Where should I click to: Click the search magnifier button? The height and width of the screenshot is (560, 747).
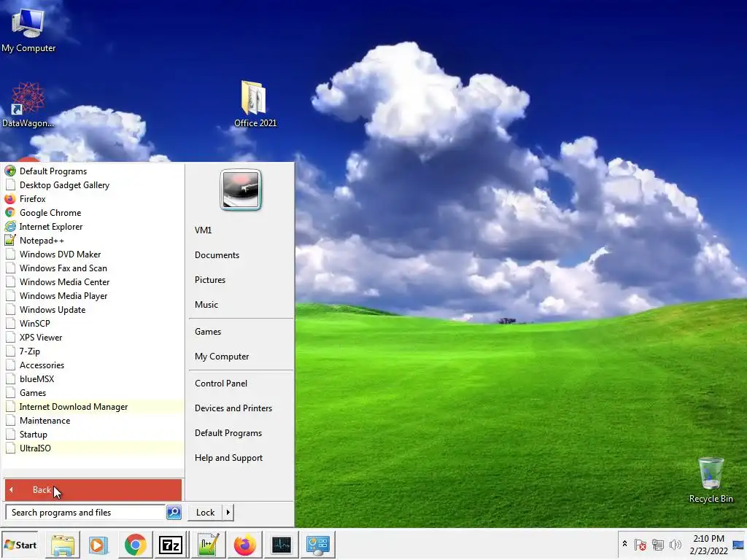tap(174, 513)
